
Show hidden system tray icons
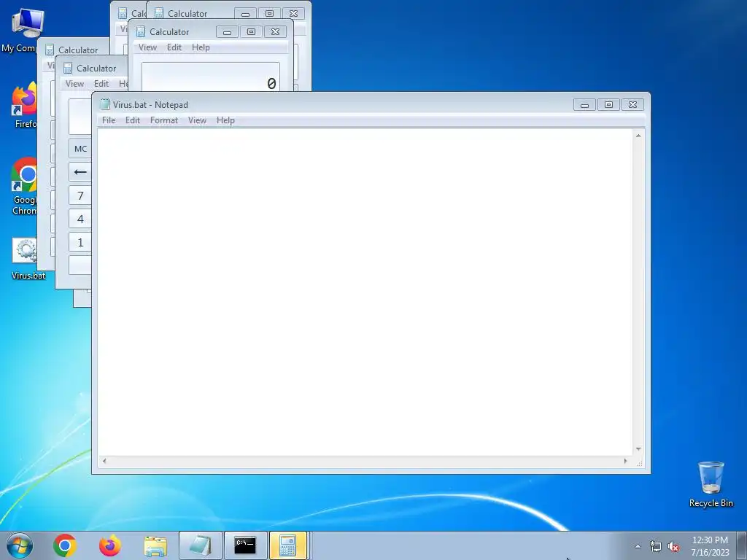(x=638, y=546)
